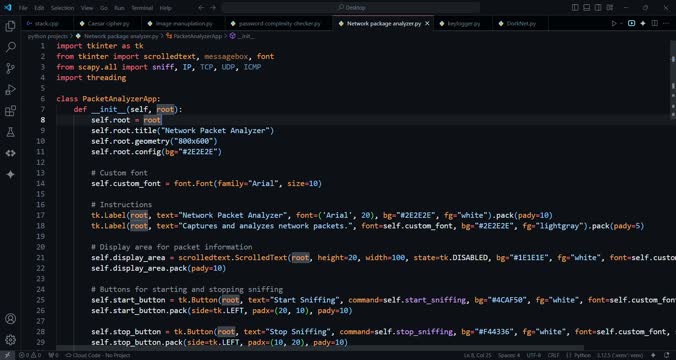Open the run dropdown arrow beside play icon
The image size is (676, 360).
(621, 24)
